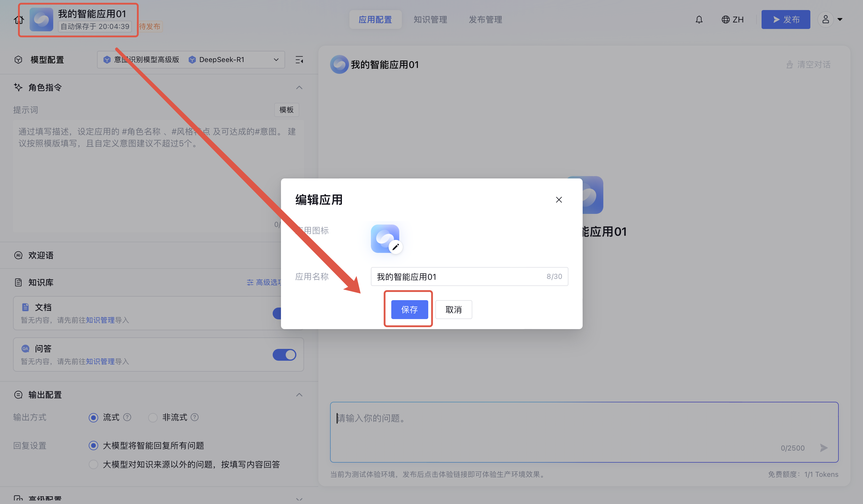The height and width of the screenshot is (504, 863).
Task: Toggle the 问答 knowledge switch
Action: [x=284, y=355]
